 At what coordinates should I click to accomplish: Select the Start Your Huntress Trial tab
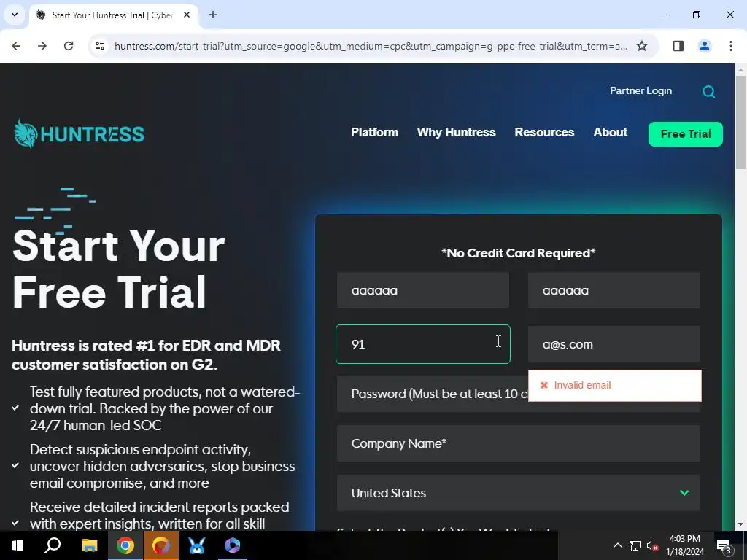112,15
